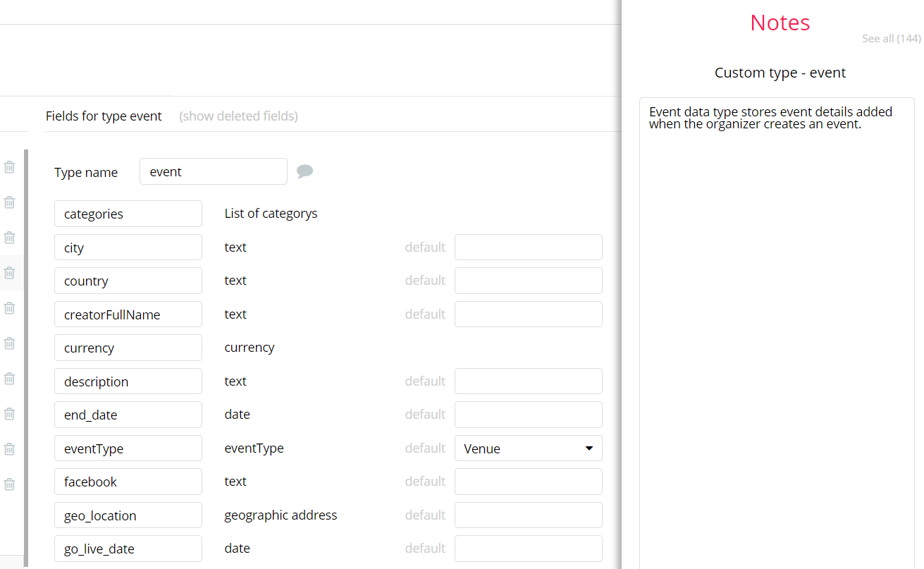
Task: Show deleted fields for type event
Action: tap(238, 116)
